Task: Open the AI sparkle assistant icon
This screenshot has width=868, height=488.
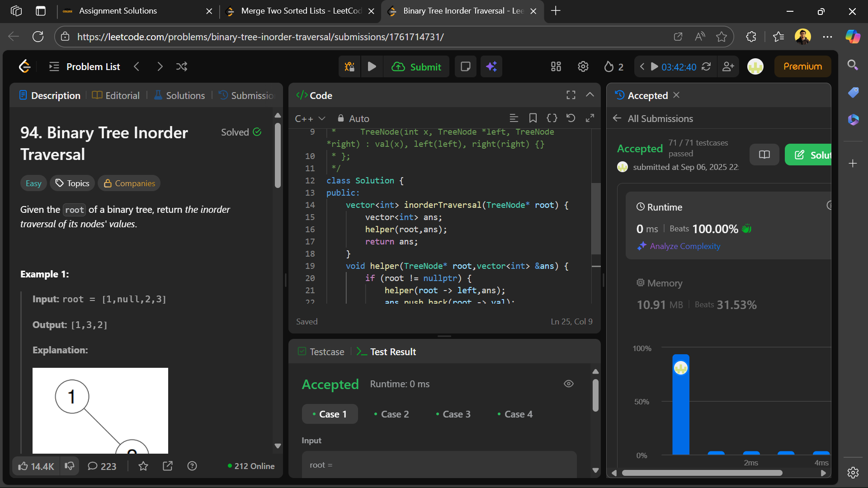Action: pos(491,67)
